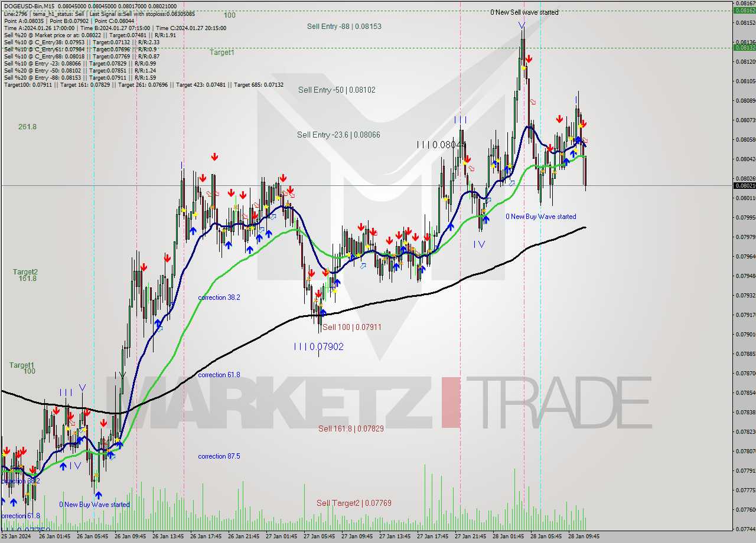This screenshot has width=756, height=543.
Task: Click the 'I I I 0.07902' wave label
Action: [318, 346]
